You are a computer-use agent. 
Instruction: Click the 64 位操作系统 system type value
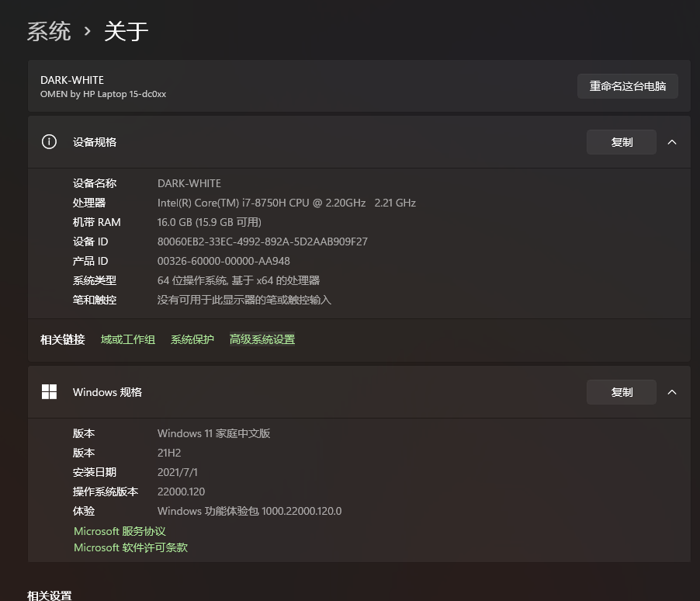pyautogui.click(x=238, y=280)
